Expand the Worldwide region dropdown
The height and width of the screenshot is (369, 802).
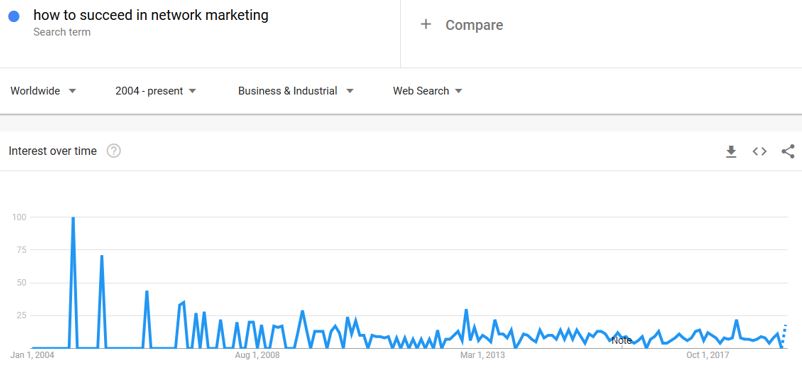[x=43, y=91]
